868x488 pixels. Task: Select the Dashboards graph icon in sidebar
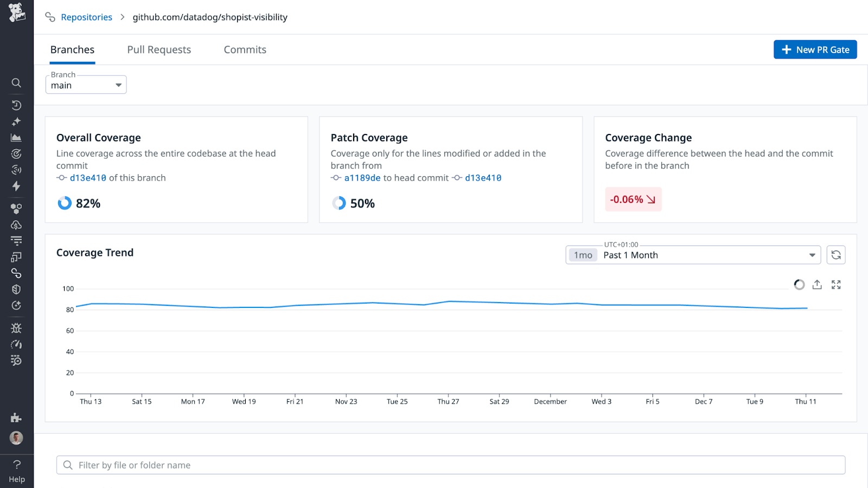click(16, 137)
